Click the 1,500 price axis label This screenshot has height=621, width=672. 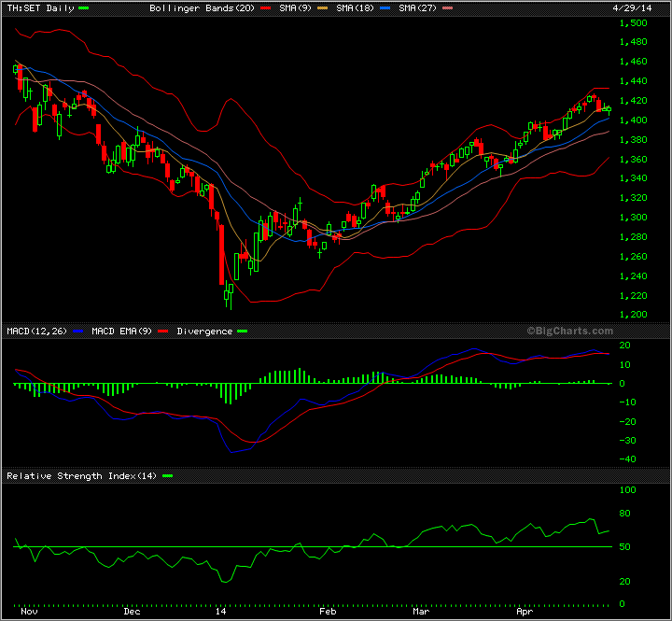(x=634, y=23)
